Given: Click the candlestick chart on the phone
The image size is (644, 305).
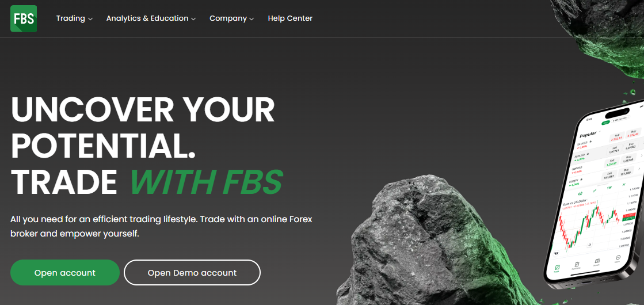Looking at the screenshot, I should coord(589,226).
